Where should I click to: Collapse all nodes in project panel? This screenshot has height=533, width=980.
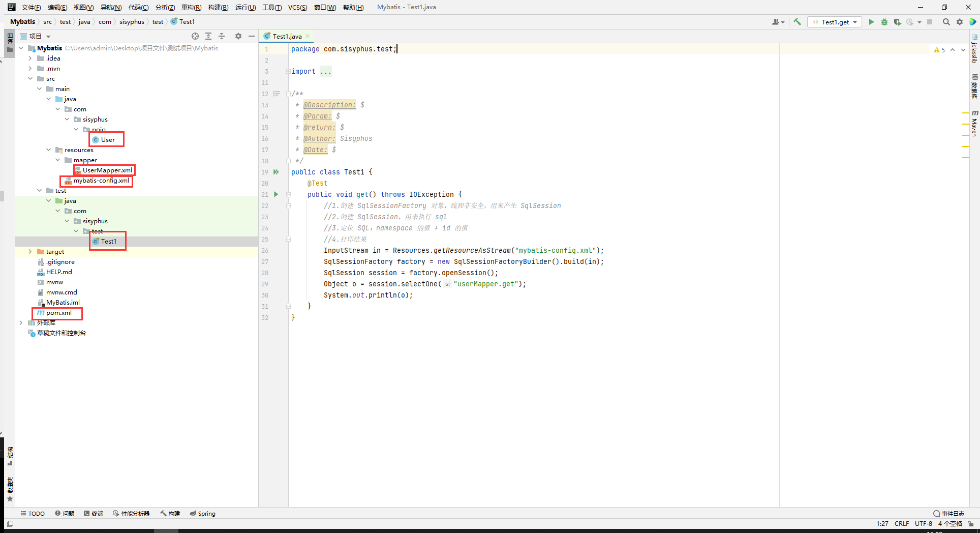(222, 36)
